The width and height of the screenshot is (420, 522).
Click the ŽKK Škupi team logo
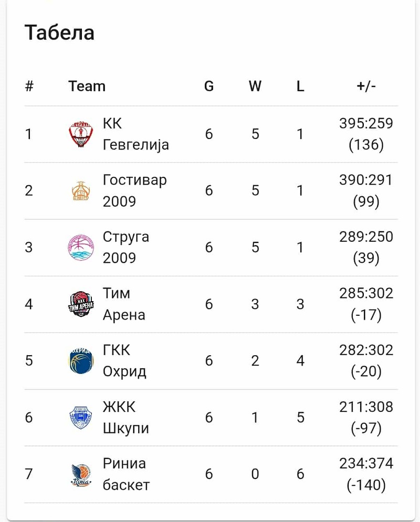coord(81,418)
